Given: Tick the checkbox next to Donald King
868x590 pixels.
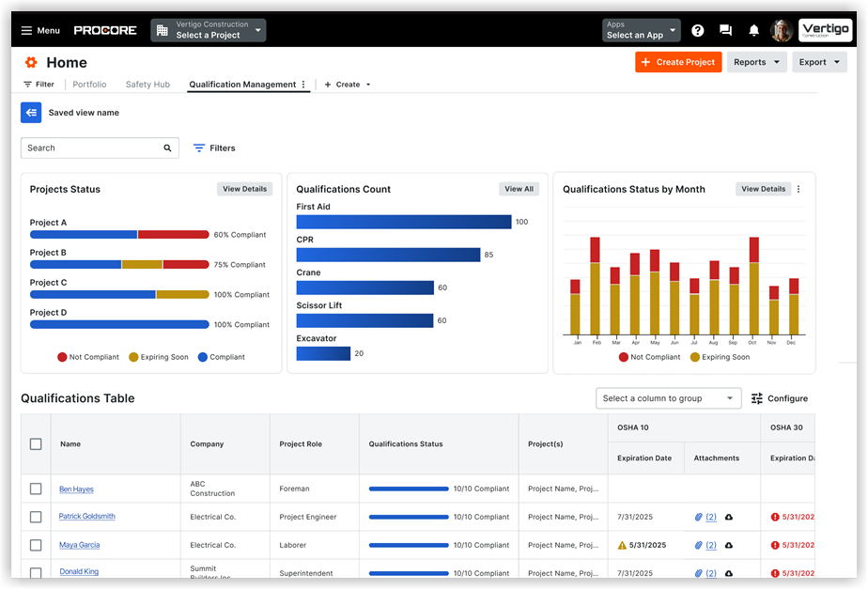Looking at the screenshot, I should [x=35, y=571].
